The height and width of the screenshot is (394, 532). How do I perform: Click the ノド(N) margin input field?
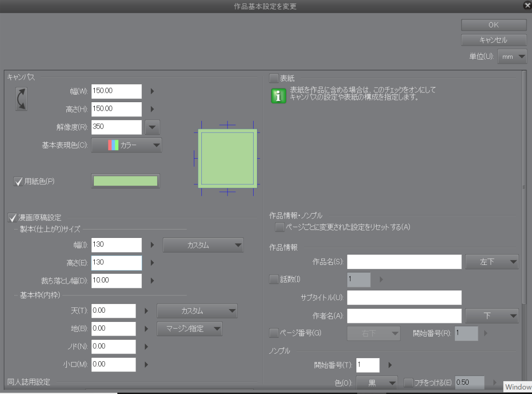point(113,347)
